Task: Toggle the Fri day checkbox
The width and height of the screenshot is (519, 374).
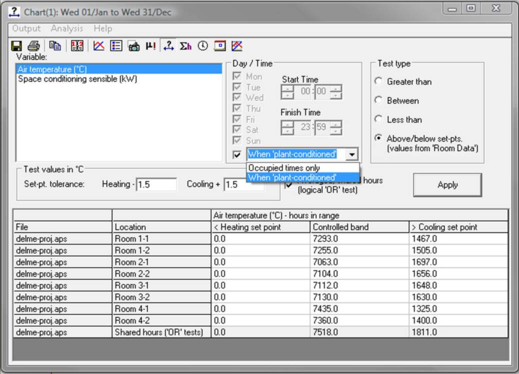Action: click(237, 119)
